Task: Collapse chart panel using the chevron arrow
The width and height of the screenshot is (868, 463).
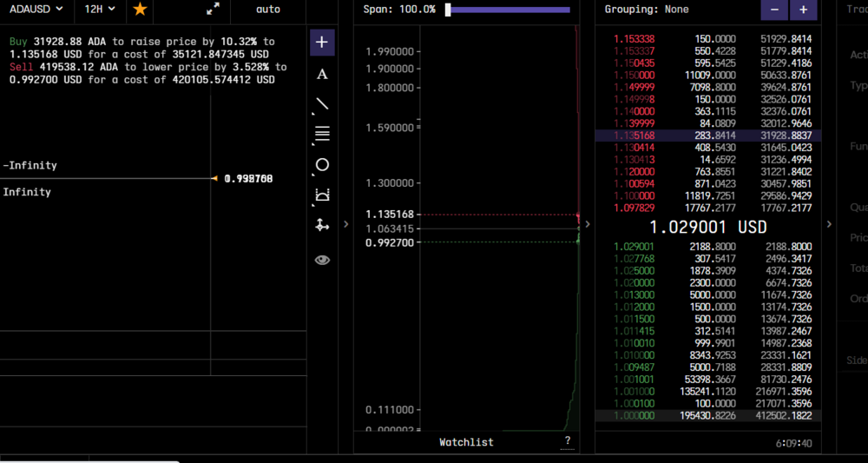Action: coord(346,224)
